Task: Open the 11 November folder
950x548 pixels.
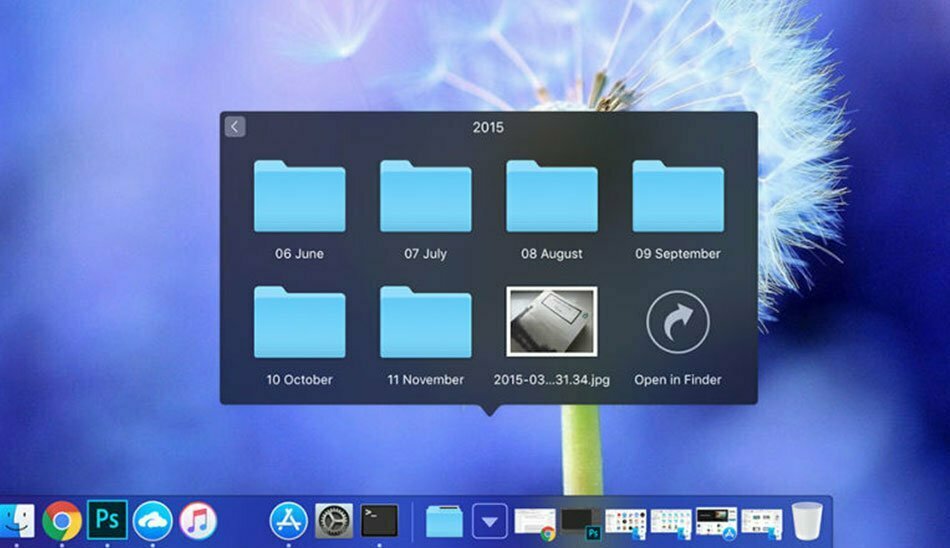Action: (x=425, y=323)
